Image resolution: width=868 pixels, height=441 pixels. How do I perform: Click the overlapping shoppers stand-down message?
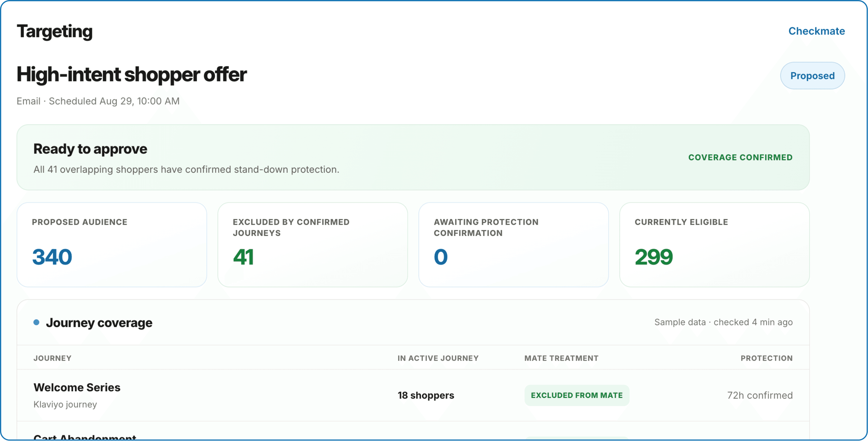coord(186,169)
